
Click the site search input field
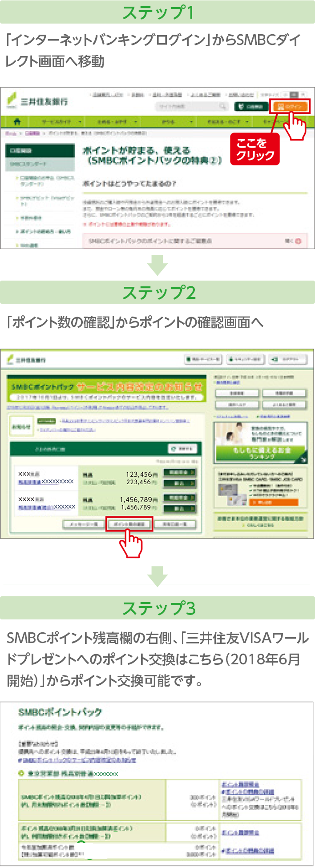tap(187, 107)
